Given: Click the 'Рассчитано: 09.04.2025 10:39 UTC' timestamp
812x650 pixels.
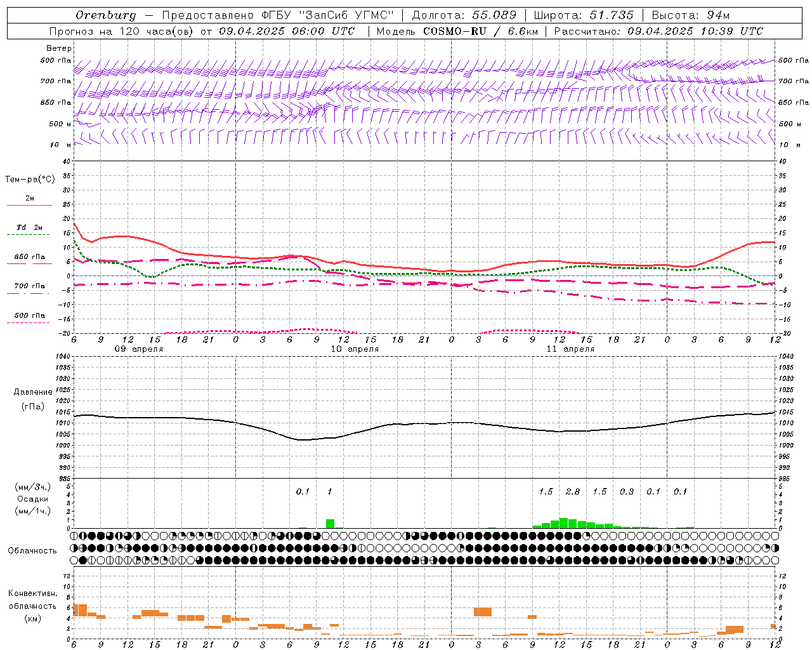Looking at the screenshot, I should 658,31.
